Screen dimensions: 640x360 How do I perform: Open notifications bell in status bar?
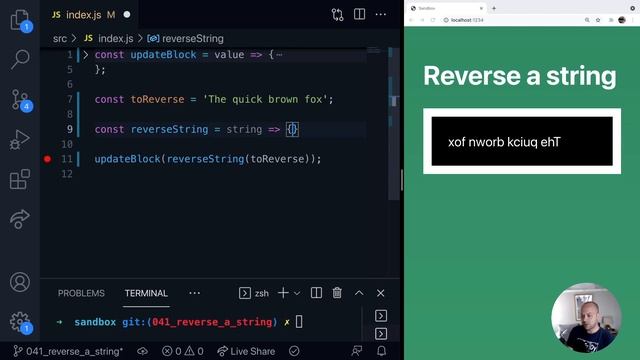point(381,351)
